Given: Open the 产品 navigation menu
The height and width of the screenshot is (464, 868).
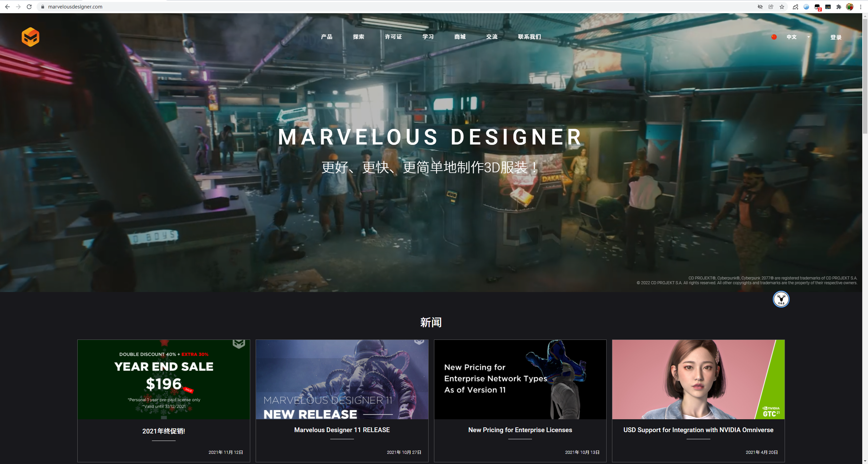Looking at the screenshot, I should point(327,37).
